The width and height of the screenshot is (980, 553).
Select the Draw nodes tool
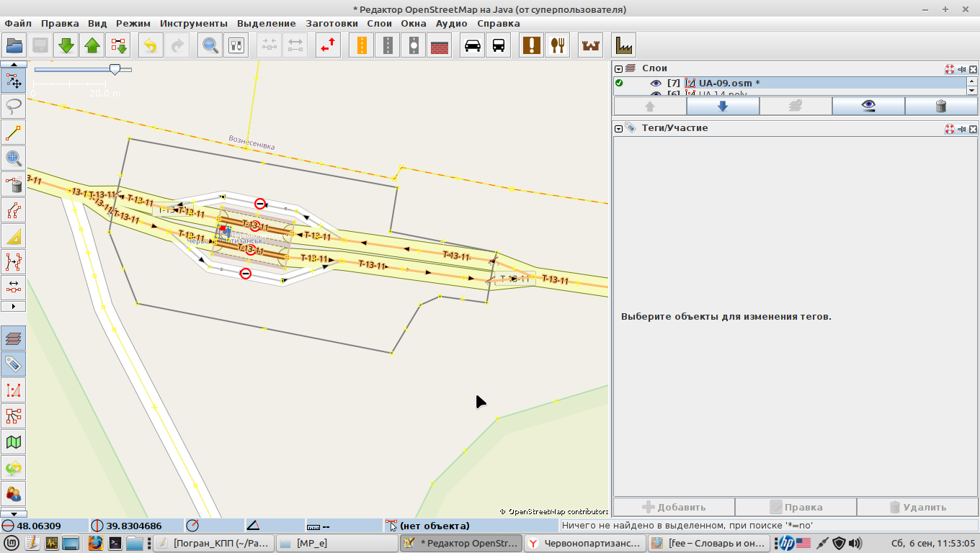[x=14, y=133]
